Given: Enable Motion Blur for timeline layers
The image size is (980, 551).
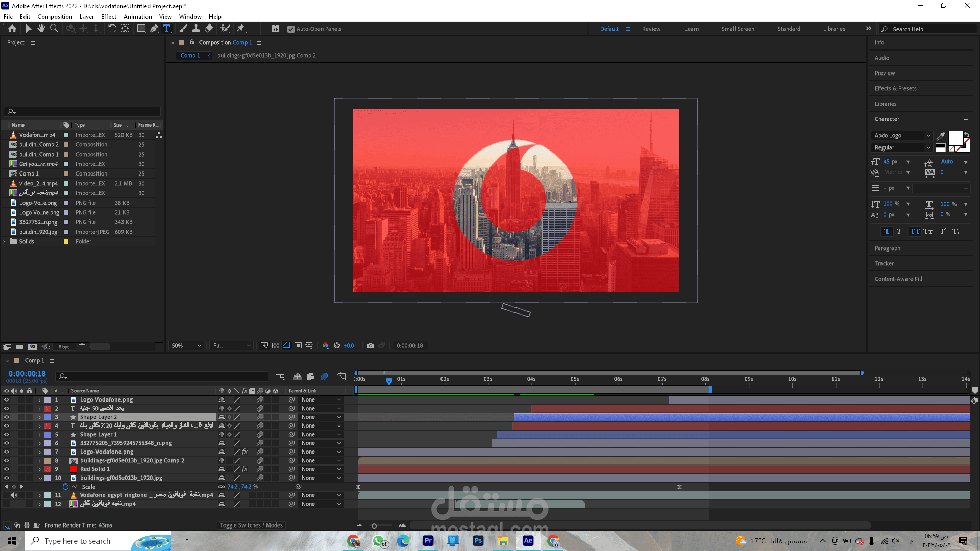Looking at the screenshot, I should pyautogui.click(x=324, y=377).
